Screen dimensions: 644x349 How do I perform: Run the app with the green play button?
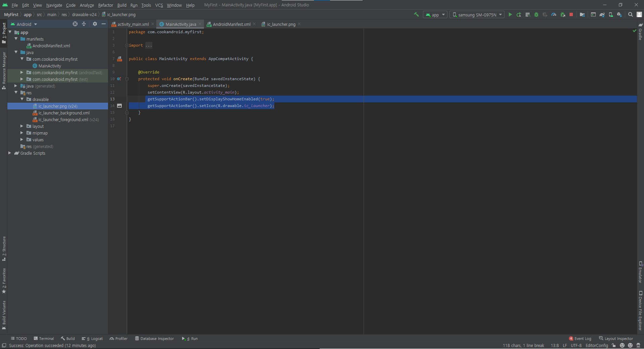click(x=510, y=15)
